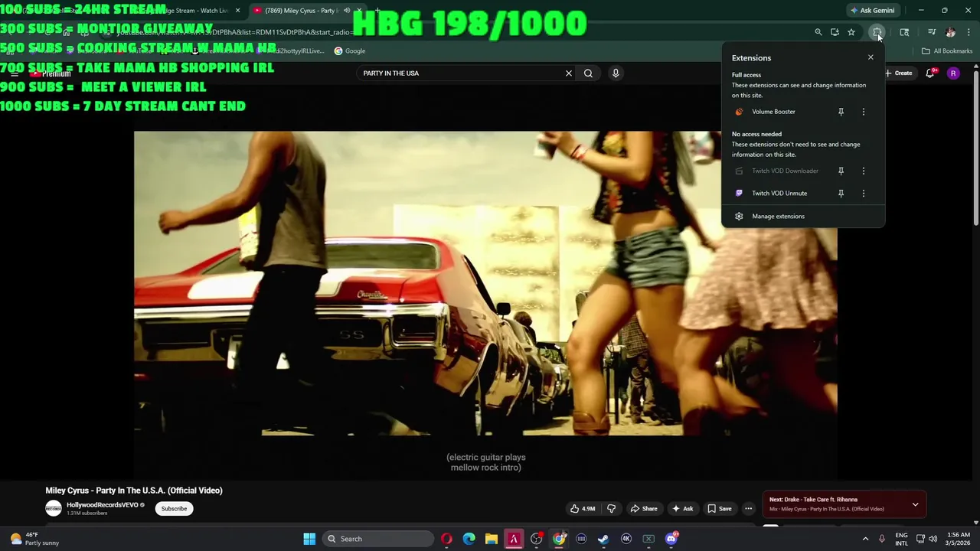The height and width of the screenshot is (551, 980).
Task: Open Volume Booster more options menu
Action: 864,112
